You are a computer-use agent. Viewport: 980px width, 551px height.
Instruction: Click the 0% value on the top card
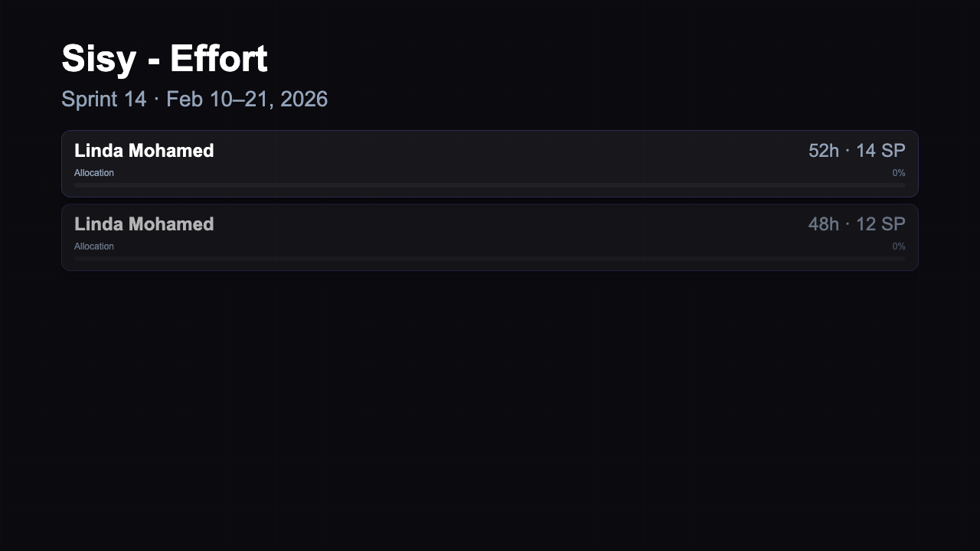click(899, 173)
